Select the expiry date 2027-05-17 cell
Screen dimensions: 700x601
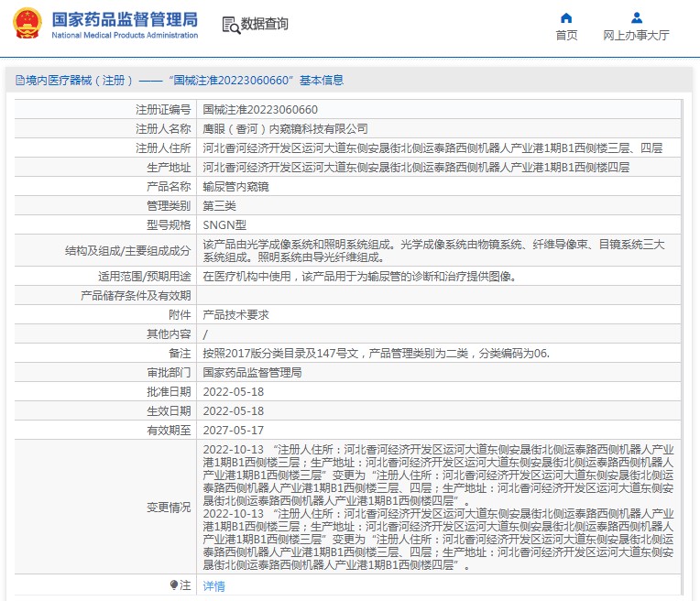click(233, 430)
